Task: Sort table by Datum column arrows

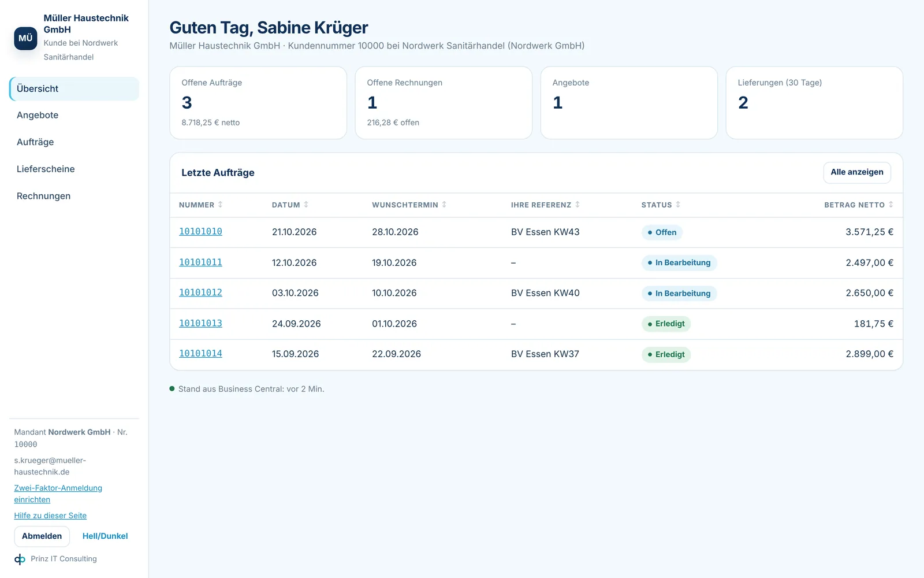Action: click(306, 205)
